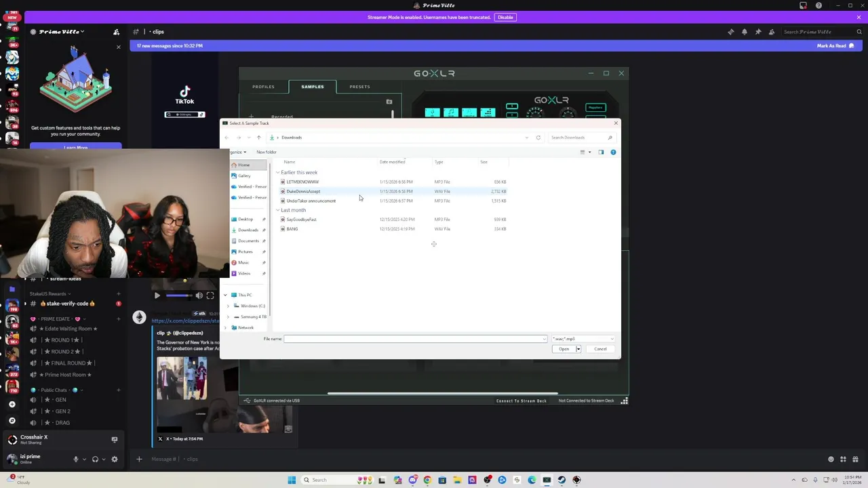Click the Add a Server plus icon
Image resolution: width=868 pixels, height=488 pixels.
pos(12,405)
